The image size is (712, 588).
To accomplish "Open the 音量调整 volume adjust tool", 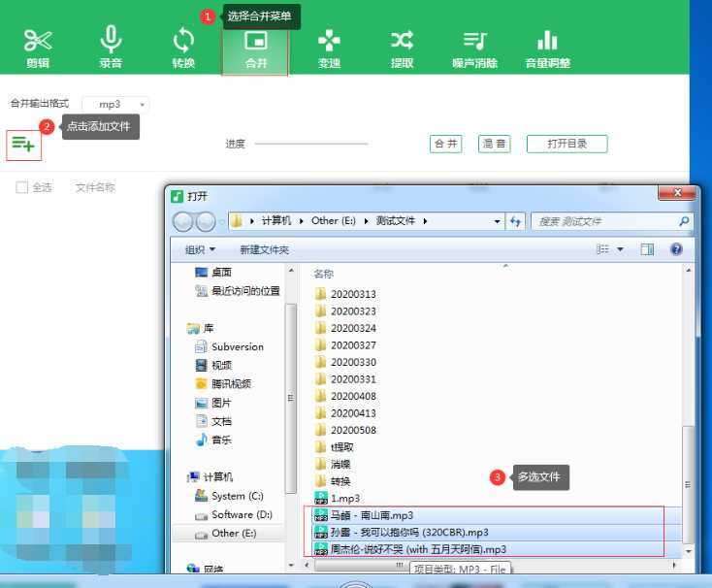I will pyautogui.click(x=547, y=47).
